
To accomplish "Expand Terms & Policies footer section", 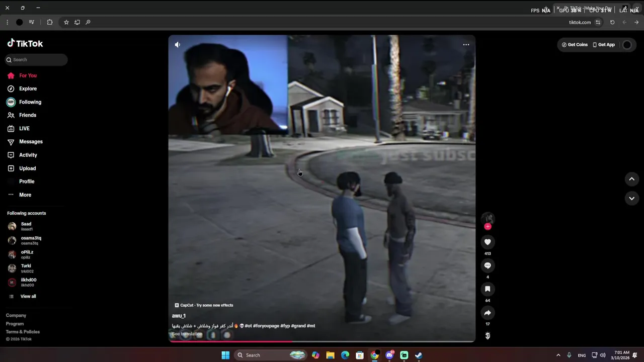I will point(23,332).
